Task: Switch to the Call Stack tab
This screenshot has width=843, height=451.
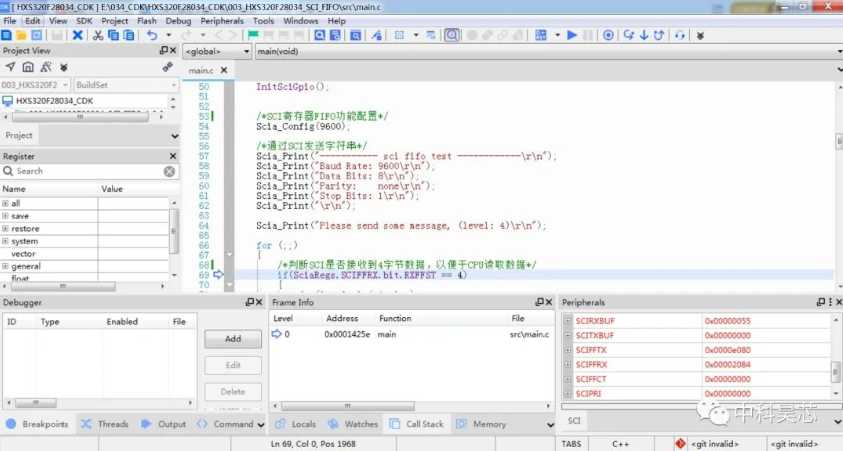Action: [x=417, y=424]
